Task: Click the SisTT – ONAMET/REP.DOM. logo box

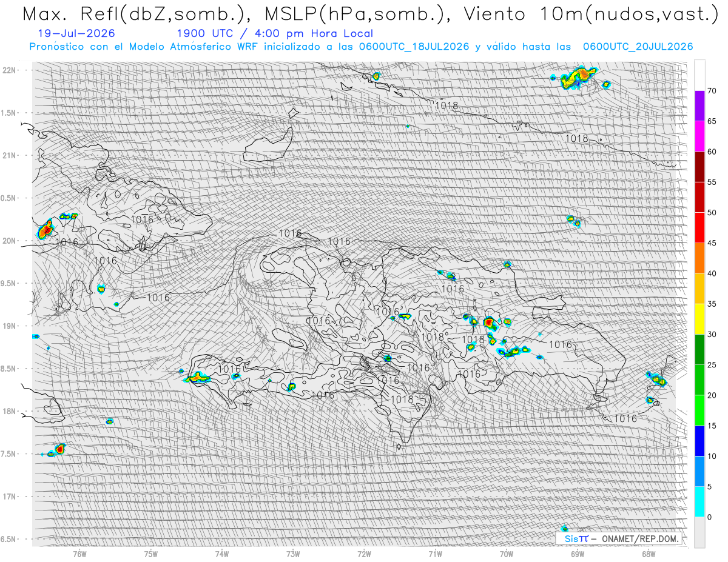Action: click(x=619, y=538)
